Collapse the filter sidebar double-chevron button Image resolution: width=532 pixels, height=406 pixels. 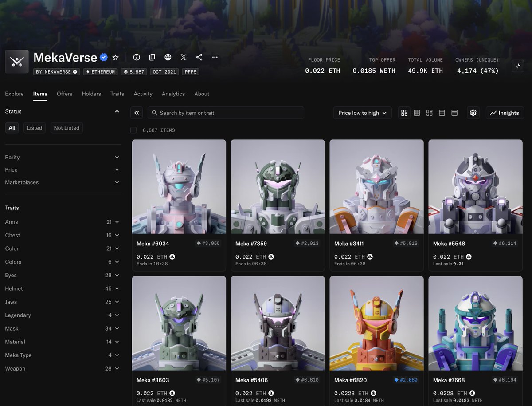tap(137, 113)
